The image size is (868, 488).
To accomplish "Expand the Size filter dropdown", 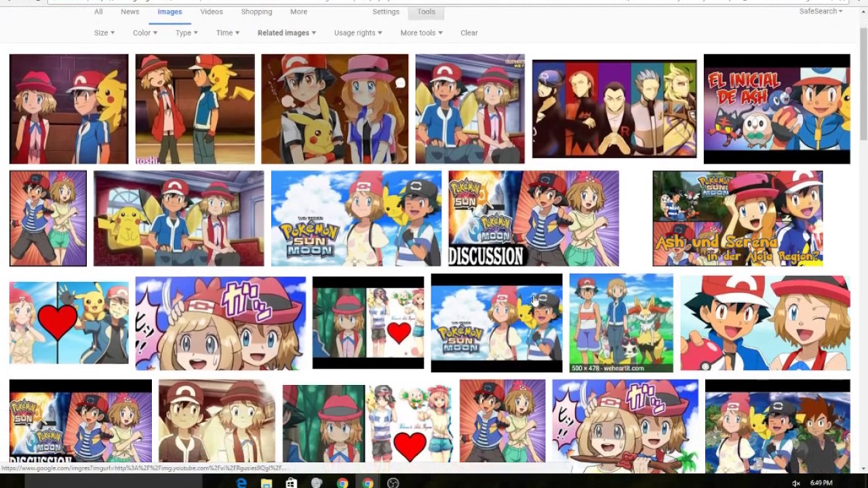I will 104,33.
